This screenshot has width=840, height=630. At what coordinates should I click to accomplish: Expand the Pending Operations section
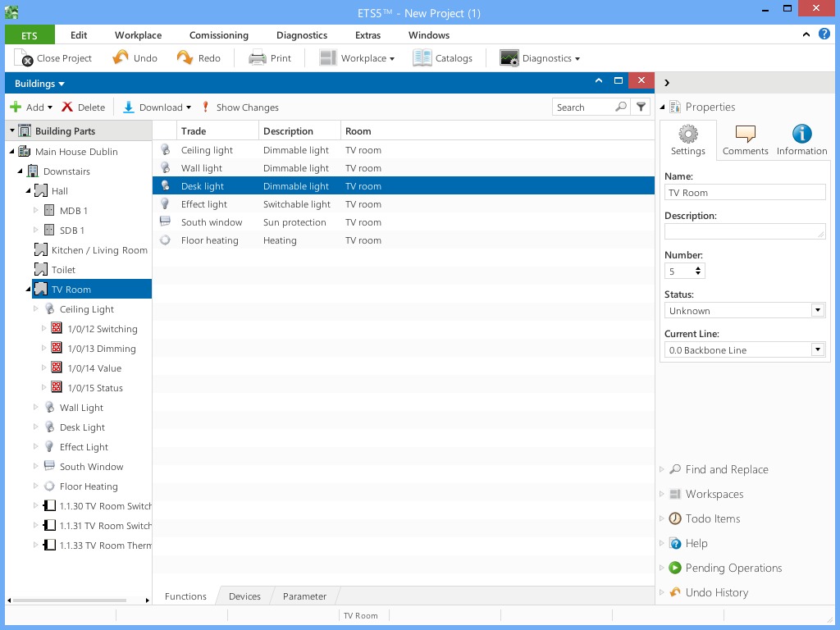pyautogui.click(x=663, y=568)
